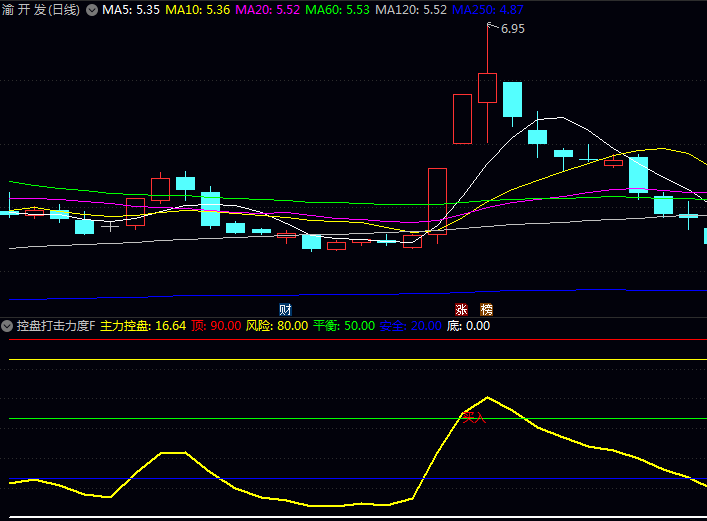The height and width of the screenshot is (521, 707).
Task: Expand the 控盘打击力度F indicator dropdown arrow
Action: [8, 326]
